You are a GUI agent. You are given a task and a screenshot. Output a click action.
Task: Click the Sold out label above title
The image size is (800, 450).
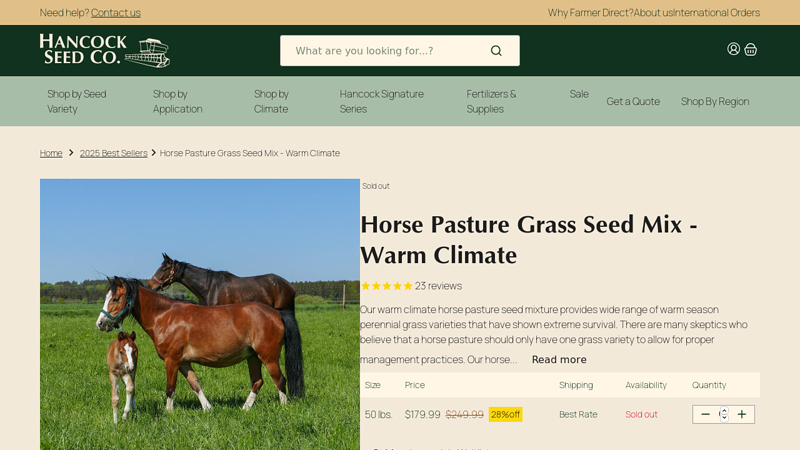[x=376, y=186]
